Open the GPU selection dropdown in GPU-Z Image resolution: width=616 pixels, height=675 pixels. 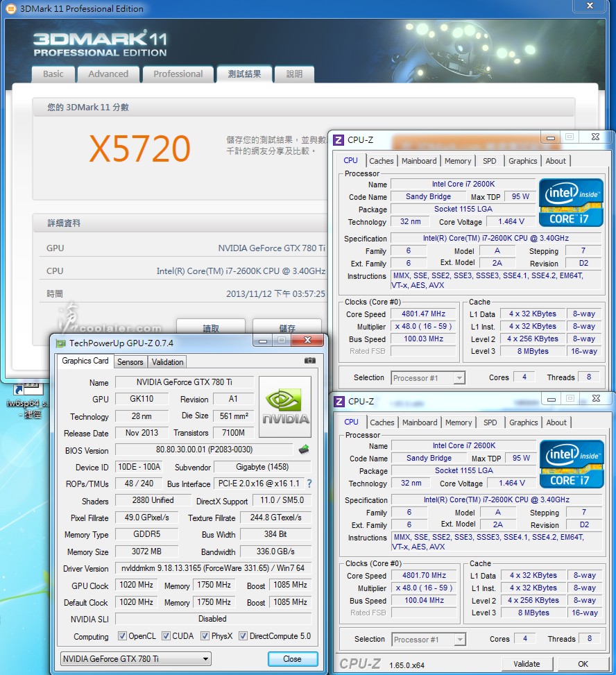click(135, 658)
